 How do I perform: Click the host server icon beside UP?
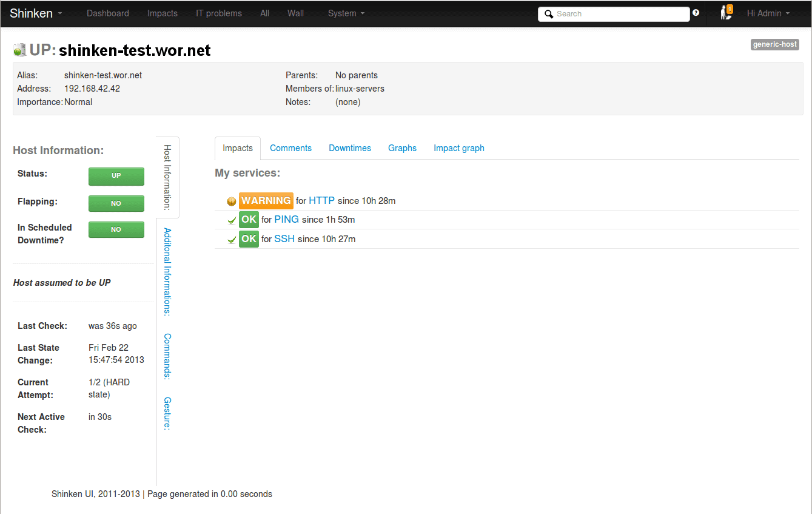19,50
